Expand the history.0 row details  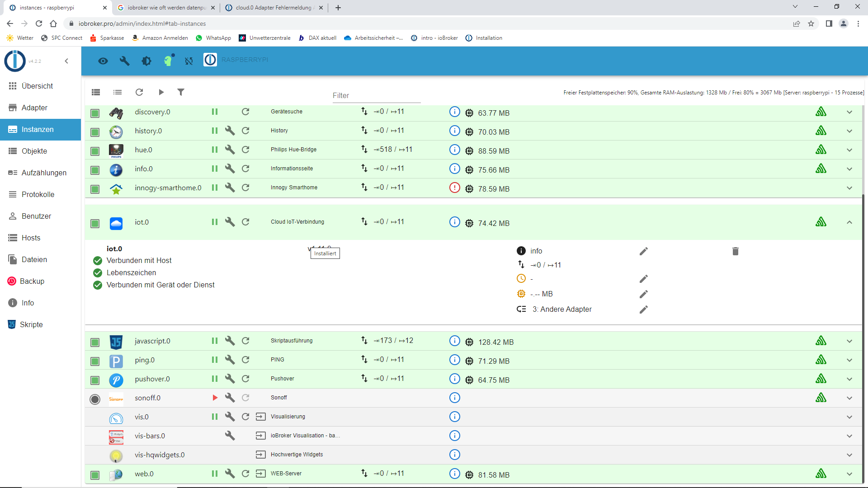[849, 131]
